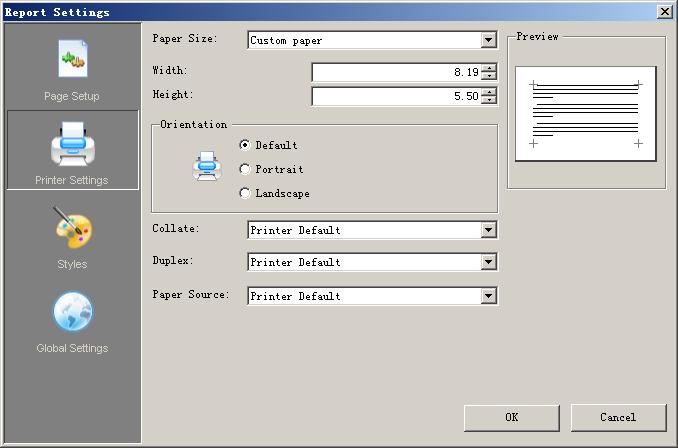This screenshot has height=448, width=678.
Task: Click the page preview thumbnail
Action: coord(585,114)
